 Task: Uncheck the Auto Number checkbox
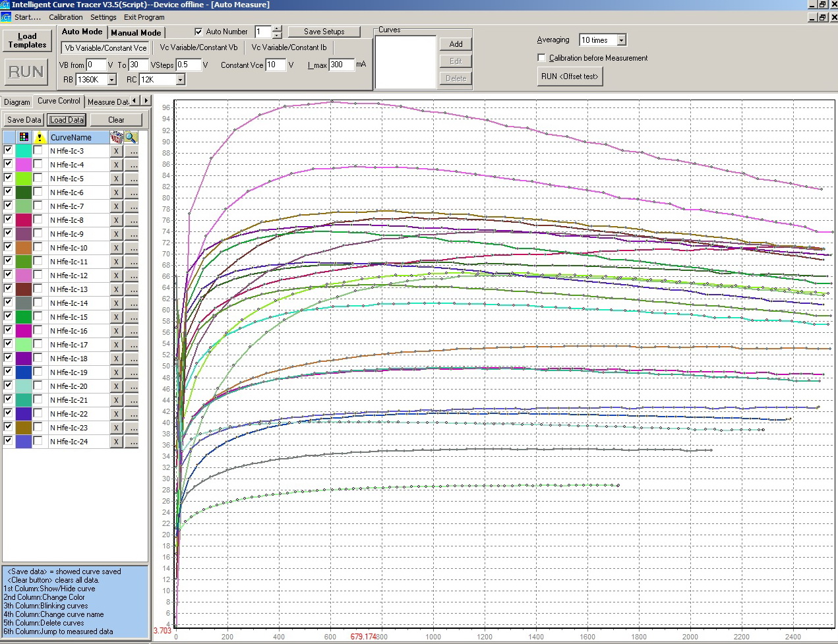(x=198, y=32)
